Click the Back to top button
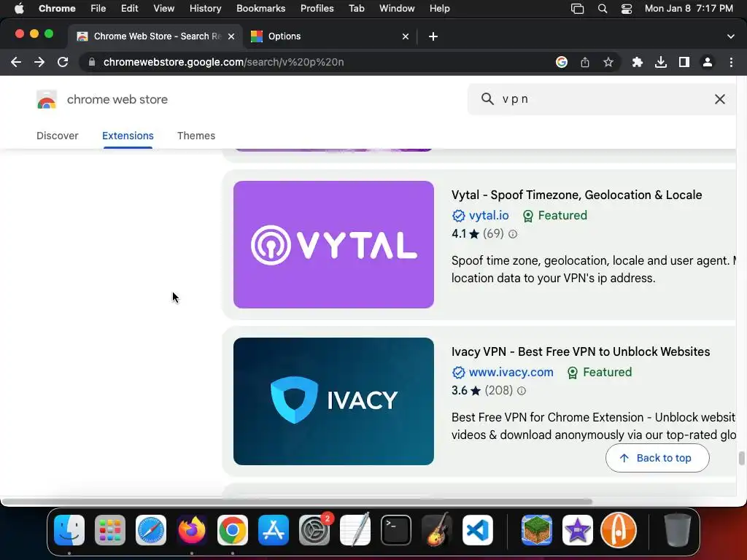This screenshot has height=560, width=747. coord(657,458)
